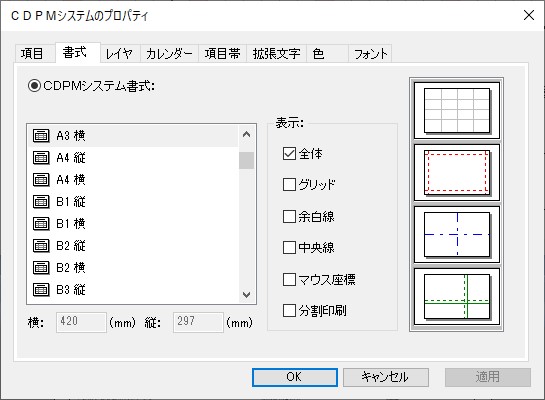Viewport: 545px width, 400px height.
Task: Click the paper icon beside B3 縦
Action: [x=41, y=289]
